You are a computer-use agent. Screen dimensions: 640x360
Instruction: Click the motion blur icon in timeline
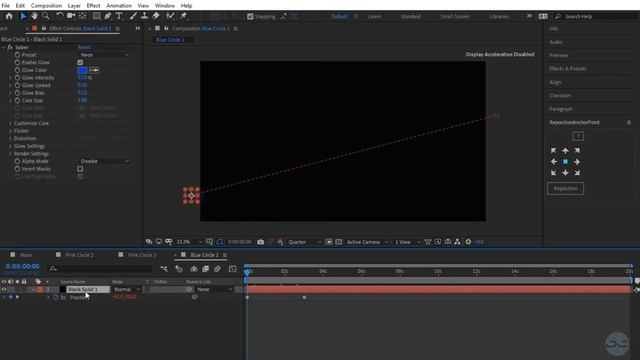(x=217, y=269)
